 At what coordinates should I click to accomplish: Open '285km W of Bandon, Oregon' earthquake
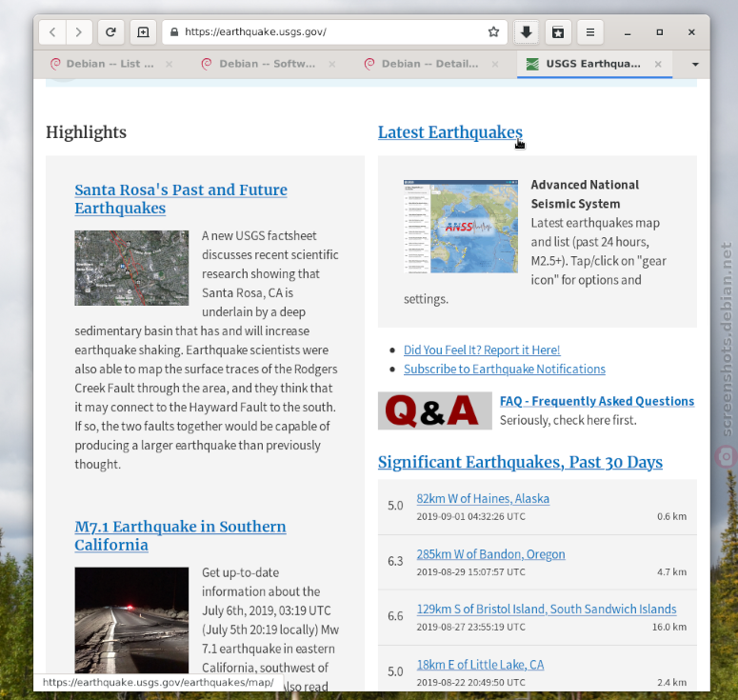coord(491,554)
